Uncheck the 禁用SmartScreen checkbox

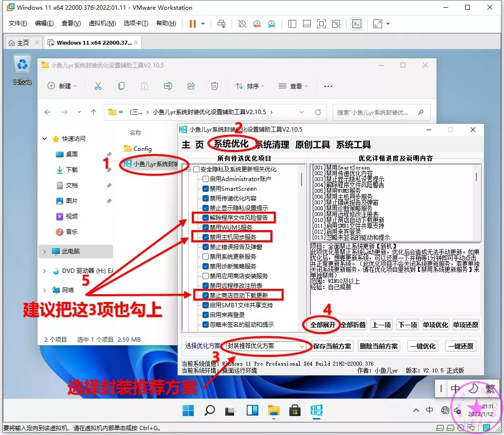coord(206,188)
